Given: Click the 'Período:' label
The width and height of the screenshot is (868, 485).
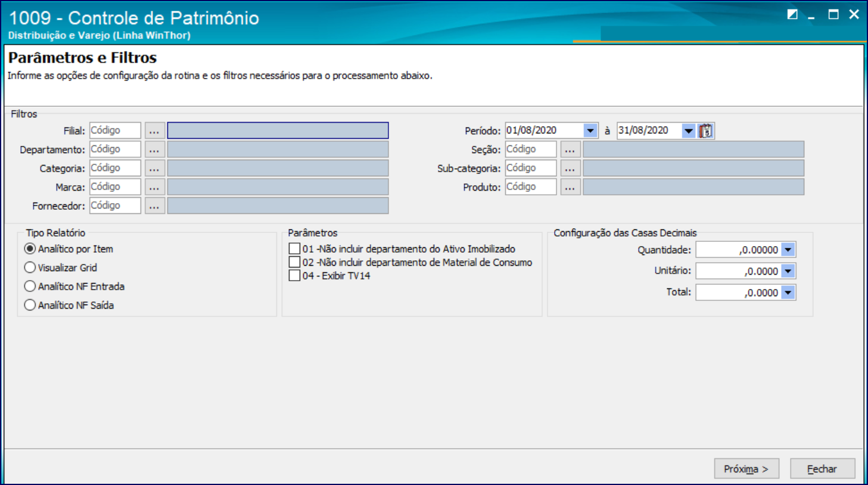Looking at the screenshot, I should [483, 131].
